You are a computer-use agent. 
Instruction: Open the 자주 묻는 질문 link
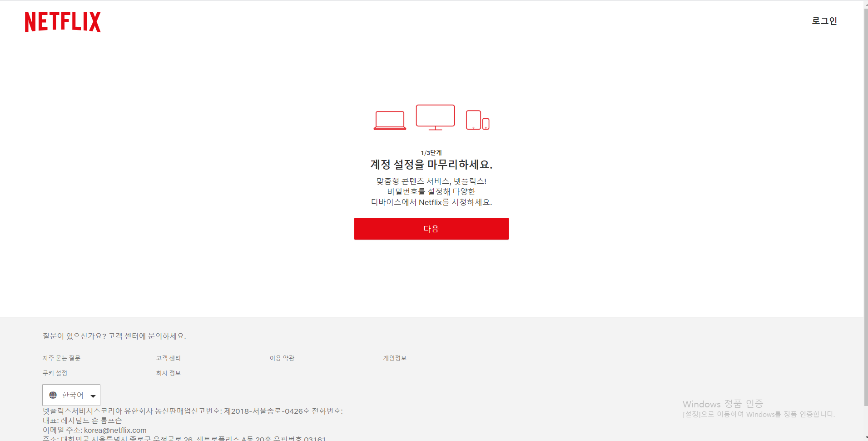[x=61, y=358]
